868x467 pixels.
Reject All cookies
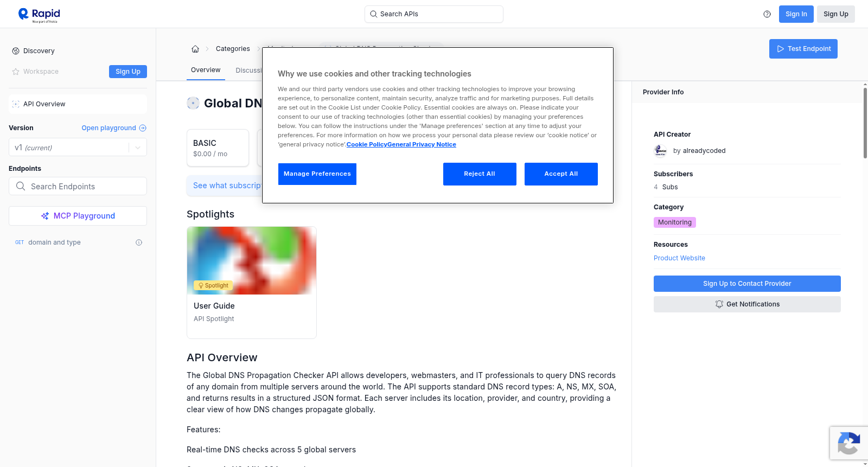(x=480, y=174)
